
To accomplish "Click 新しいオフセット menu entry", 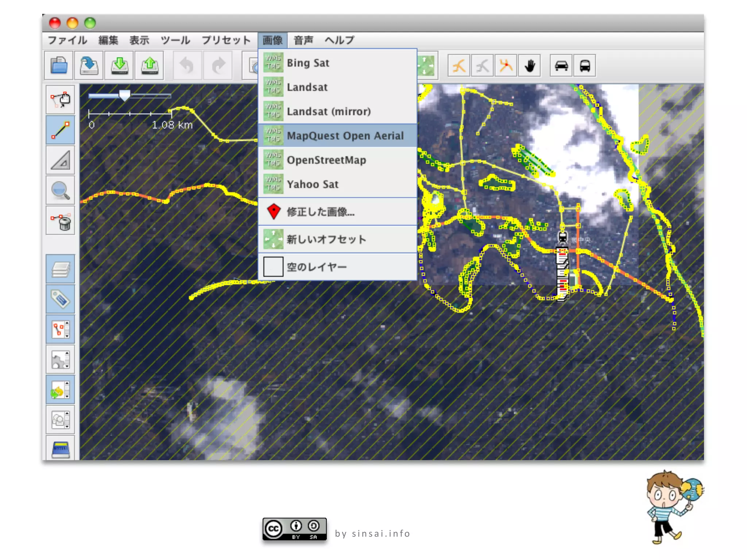I will pos(326,240).
